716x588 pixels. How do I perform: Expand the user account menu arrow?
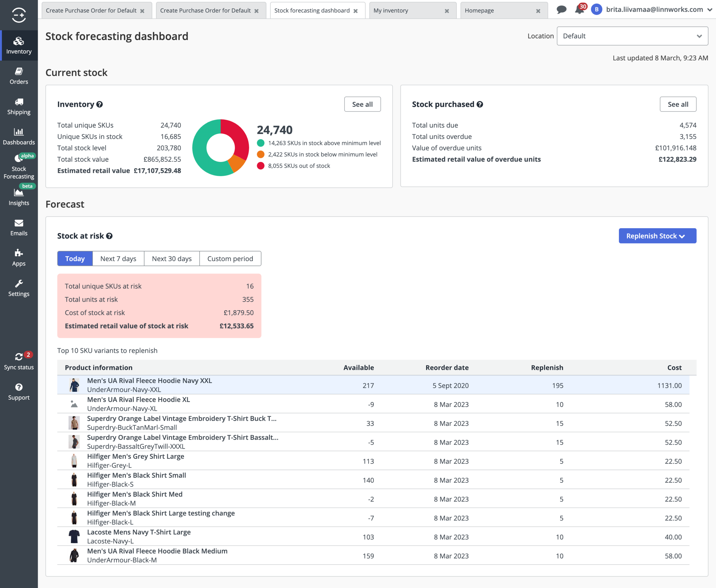pyautogui.click(x=710, y=10)
